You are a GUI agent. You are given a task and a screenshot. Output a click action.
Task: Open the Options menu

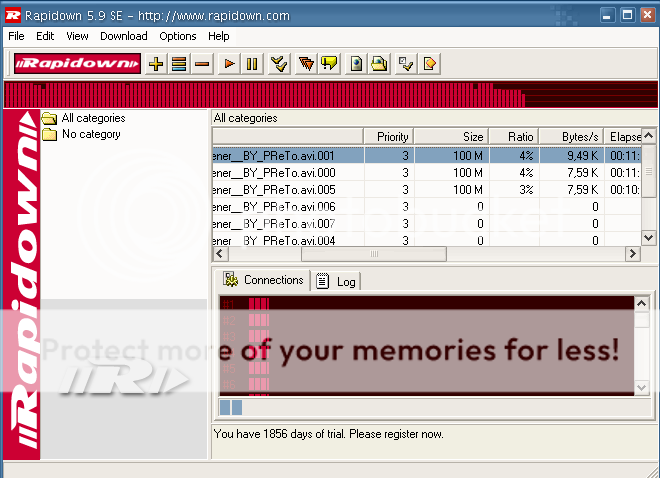[x=178, y=36]
